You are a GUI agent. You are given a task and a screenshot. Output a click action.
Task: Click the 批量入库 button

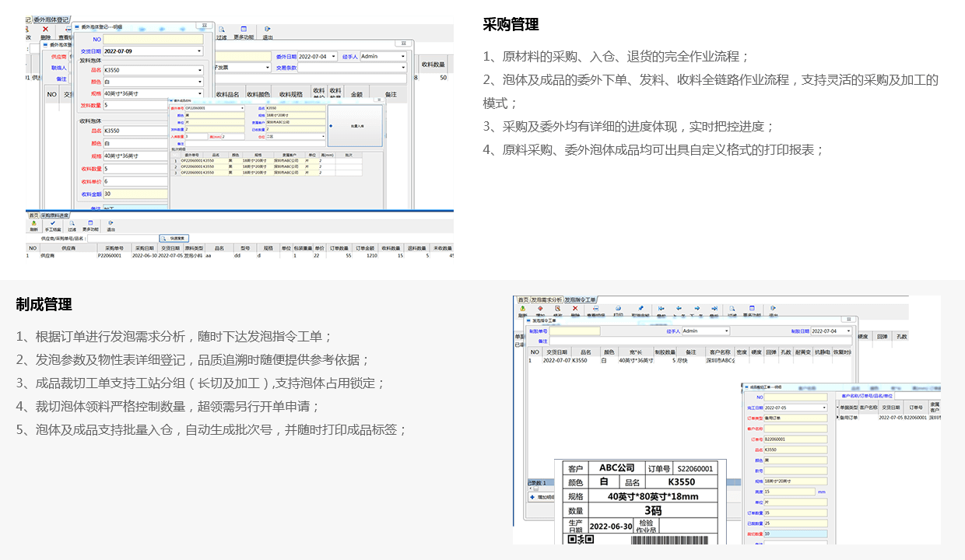point(355,126)
